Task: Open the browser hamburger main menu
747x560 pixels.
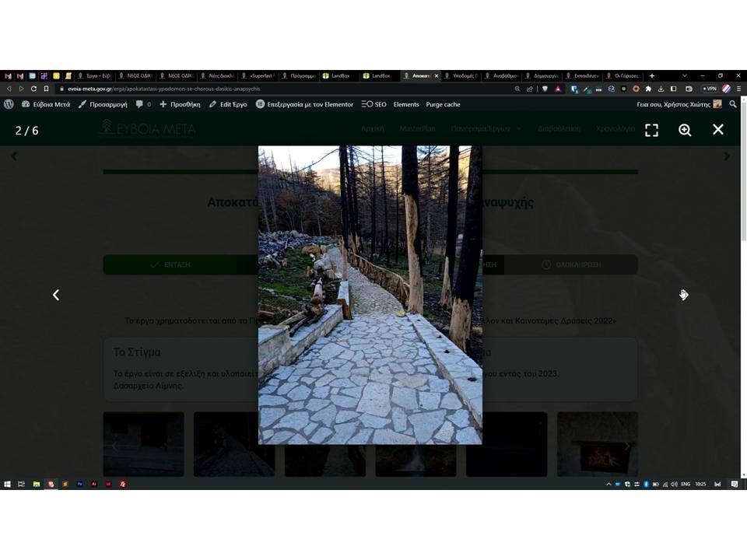Action: 739,89
